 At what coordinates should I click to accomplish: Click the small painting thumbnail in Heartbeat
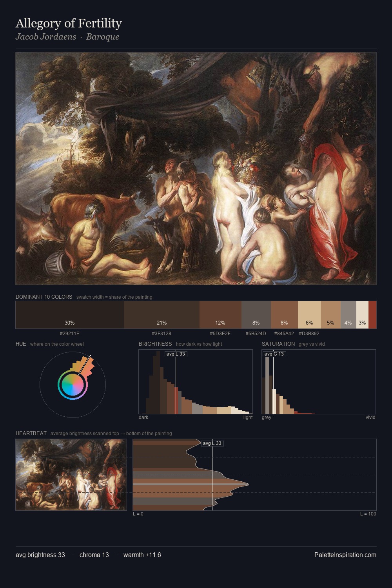[71, 475]
